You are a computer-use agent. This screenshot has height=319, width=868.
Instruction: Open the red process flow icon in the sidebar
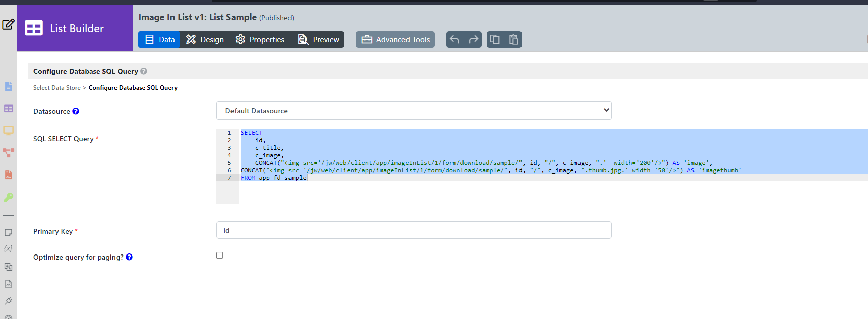coord(8,152)
